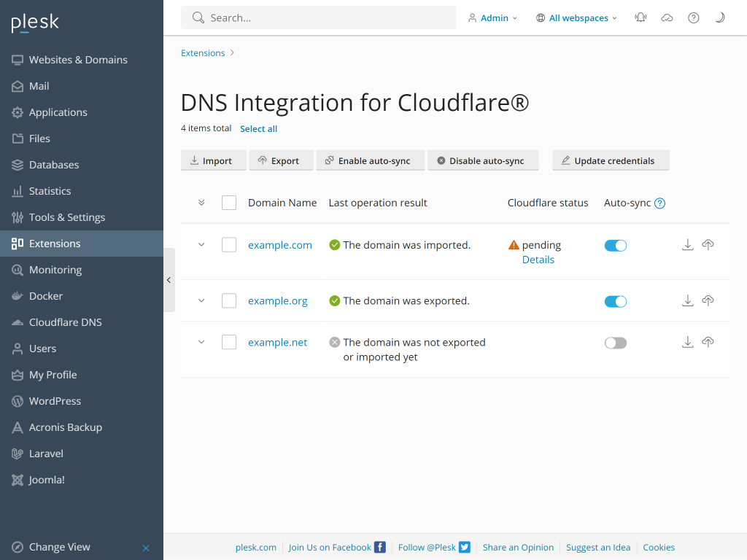Screen dimensions: 747x560
Task: Toggle dark mode with the moon icon
Action: point(719,17)
